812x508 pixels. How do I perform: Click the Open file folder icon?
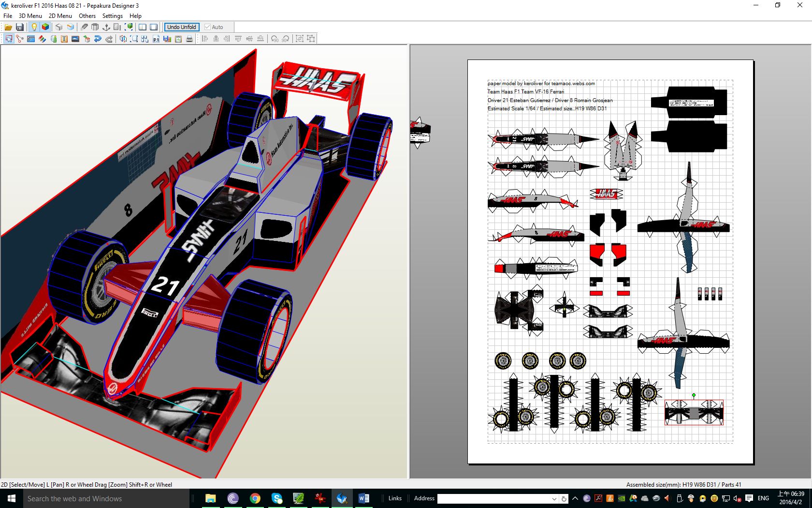point(8,27)
